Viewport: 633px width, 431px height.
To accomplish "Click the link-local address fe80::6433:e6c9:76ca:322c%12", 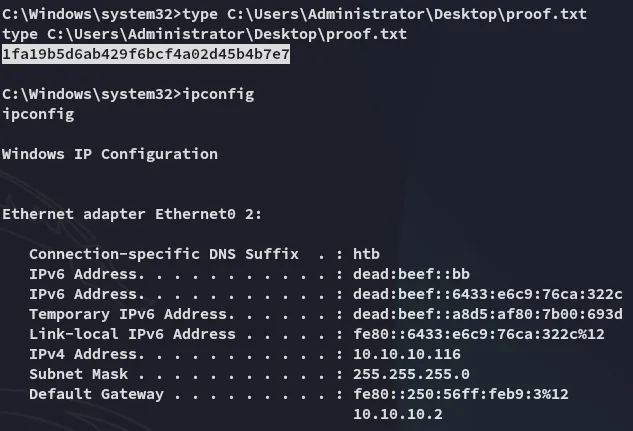I will [x=478, y=334].
